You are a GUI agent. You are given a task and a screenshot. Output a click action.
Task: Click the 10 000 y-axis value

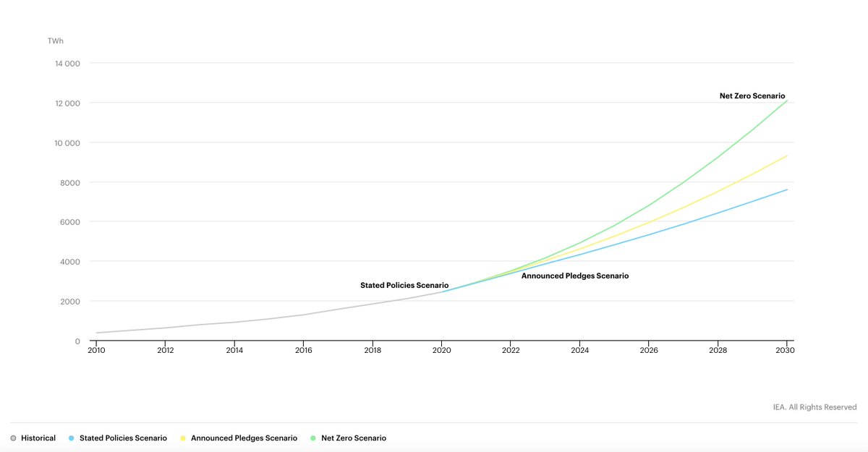(x=67, y=142)
